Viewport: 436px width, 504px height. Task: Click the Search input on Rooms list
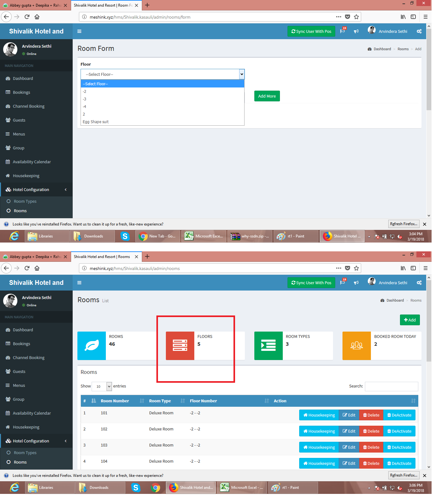[391, 386]
